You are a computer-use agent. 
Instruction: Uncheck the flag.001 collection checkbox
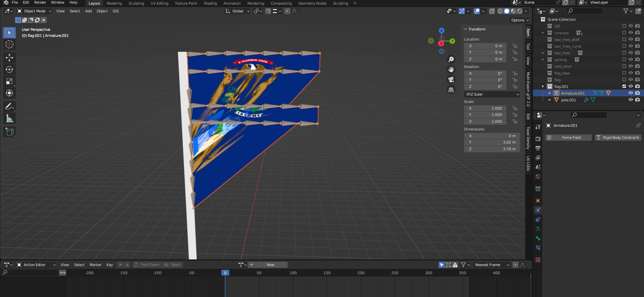tap(624, 87)
